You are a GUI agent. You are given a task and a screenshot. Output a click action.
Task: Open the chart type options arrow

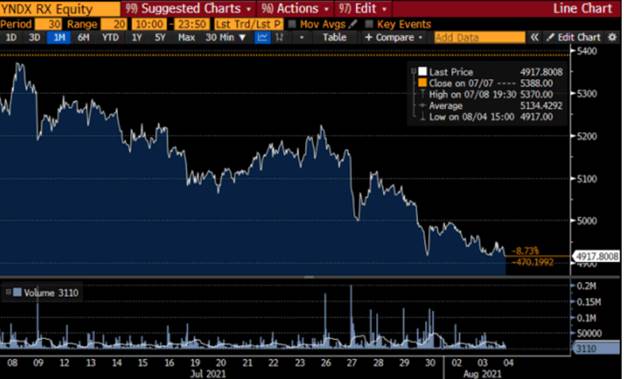(x=302, y=37)
